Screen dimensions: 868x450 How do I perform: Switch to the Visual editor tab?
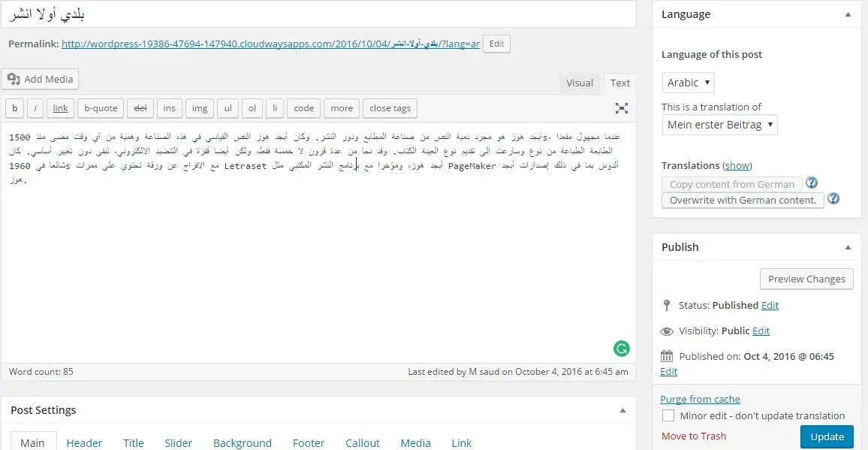(579, 83)
